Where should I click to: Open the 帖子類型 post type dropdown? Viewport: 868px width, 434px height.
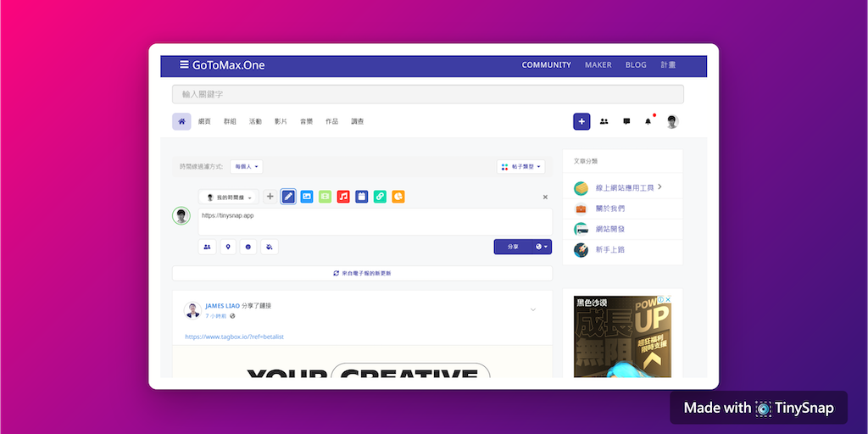pyautogui.click(x=521, y=167)
